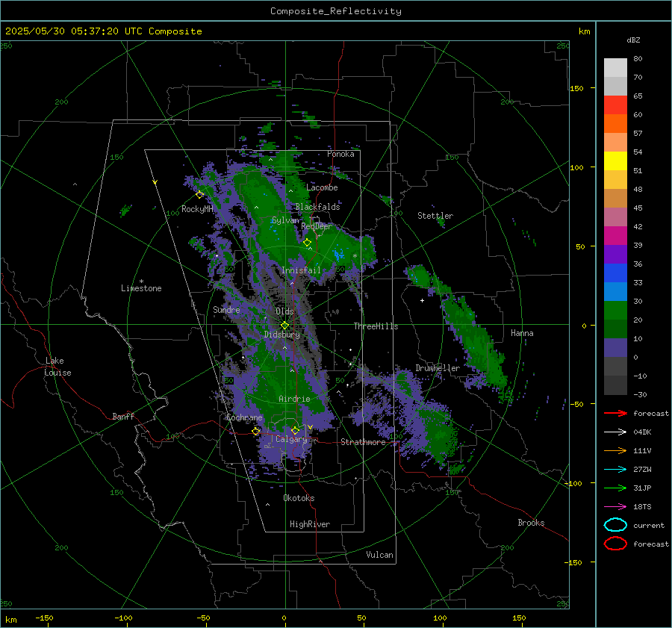
Task: Select the slate-blue 10-0 dBZ color swatch
Action: [x=615, y=348]
